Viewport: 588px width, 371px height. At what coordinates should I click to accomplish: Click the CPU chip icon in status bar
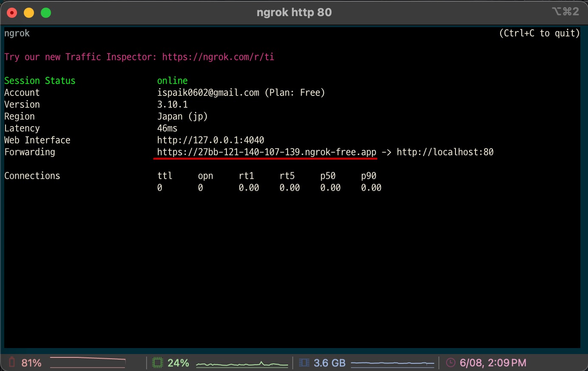point(158,363)
